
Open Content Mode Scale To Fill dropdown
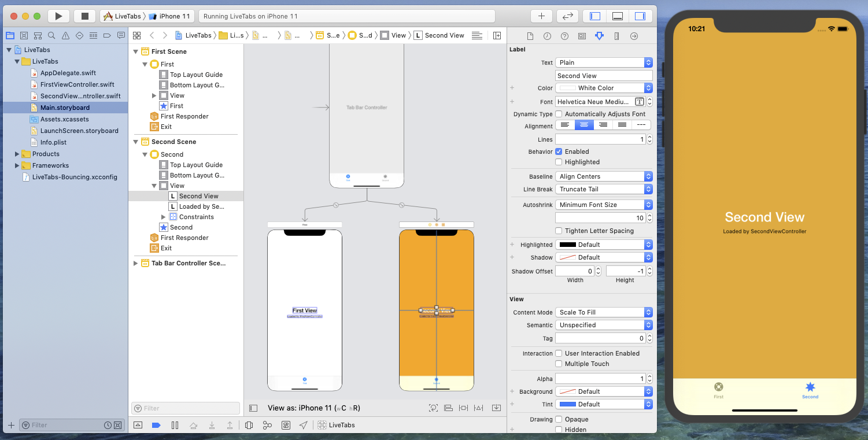coord(604,312)
